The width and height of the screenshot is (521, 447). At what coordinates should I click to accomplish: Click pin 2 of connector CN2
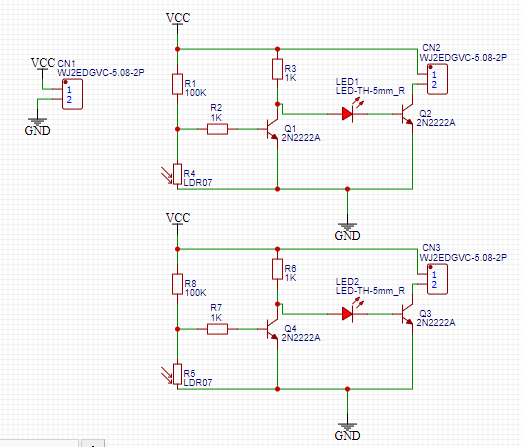[x=434, y=84]
